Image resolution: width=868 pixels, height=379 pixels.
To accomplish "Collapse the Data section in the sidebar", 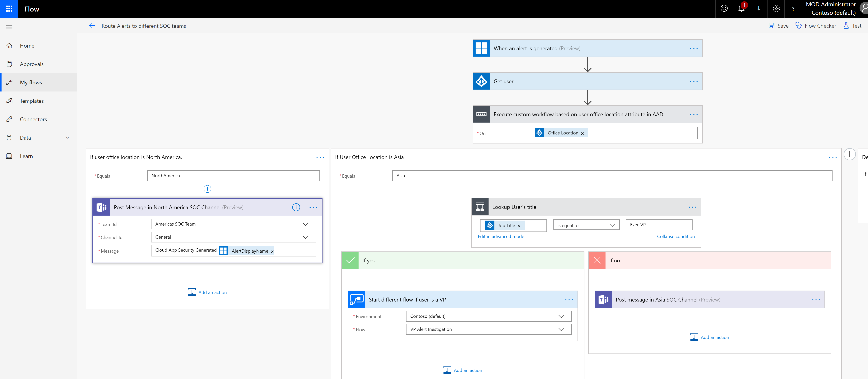I will (x=67, y=138).
